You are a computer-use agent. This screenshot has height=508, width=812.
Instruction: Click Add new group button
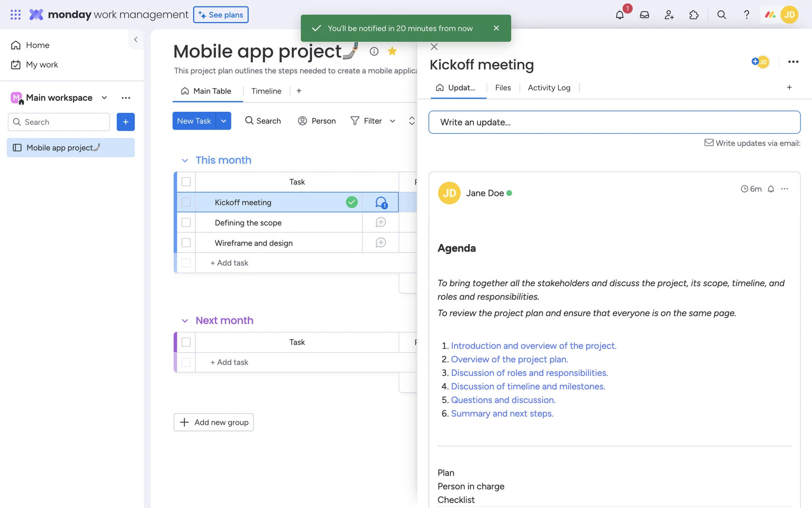(214, 422)
